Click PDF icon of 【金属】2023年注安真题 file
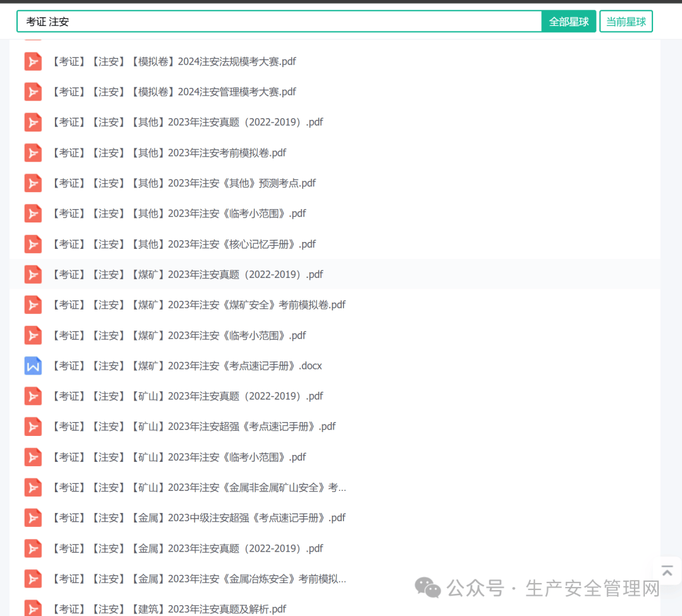The height and width of the screenshot is (616, 682). pos(33,548)
